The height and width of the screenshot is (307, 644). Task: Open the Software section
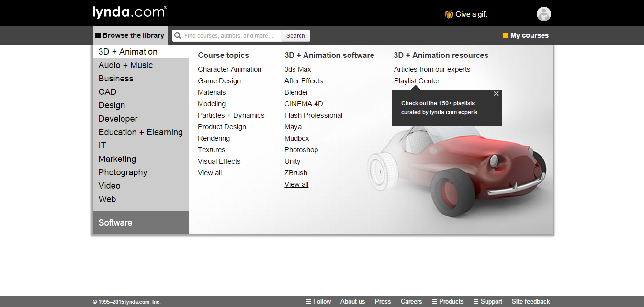(141, 223)
